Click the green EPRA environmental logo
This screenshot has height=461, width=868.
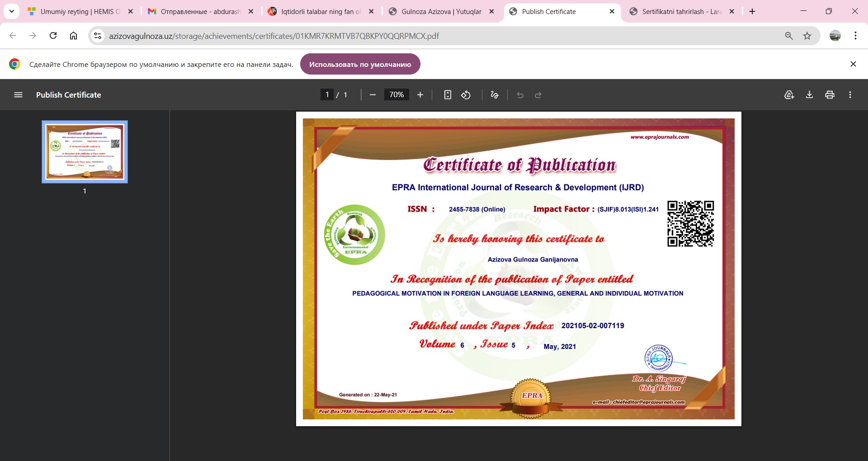(x=355, y=235)
